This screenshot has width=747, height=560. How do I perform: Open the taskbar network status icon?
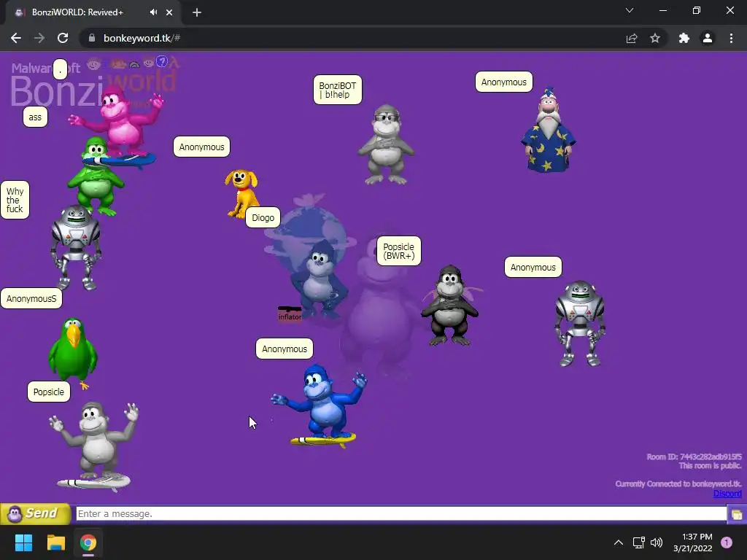tap(638, 542)
